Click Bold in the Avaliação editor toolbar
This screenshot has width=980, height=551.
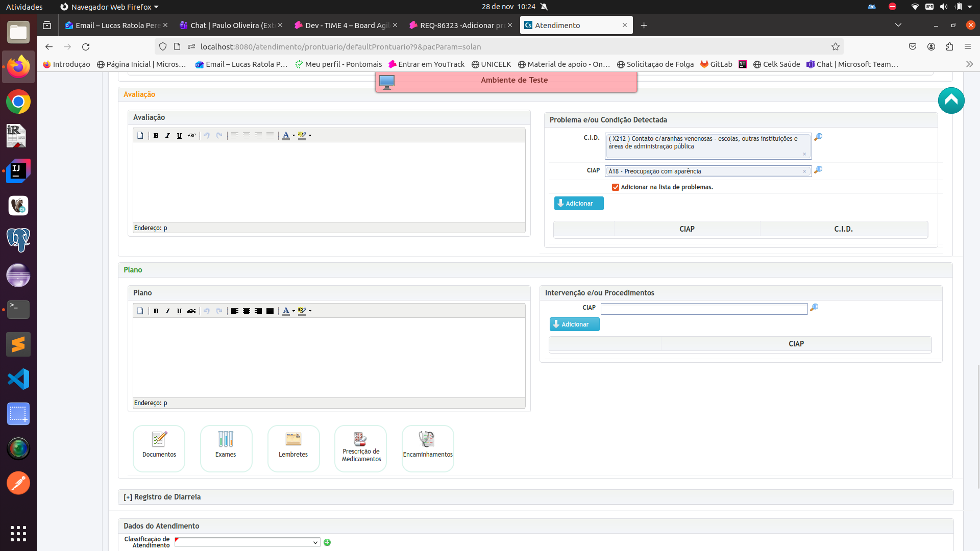click(156, 136)
